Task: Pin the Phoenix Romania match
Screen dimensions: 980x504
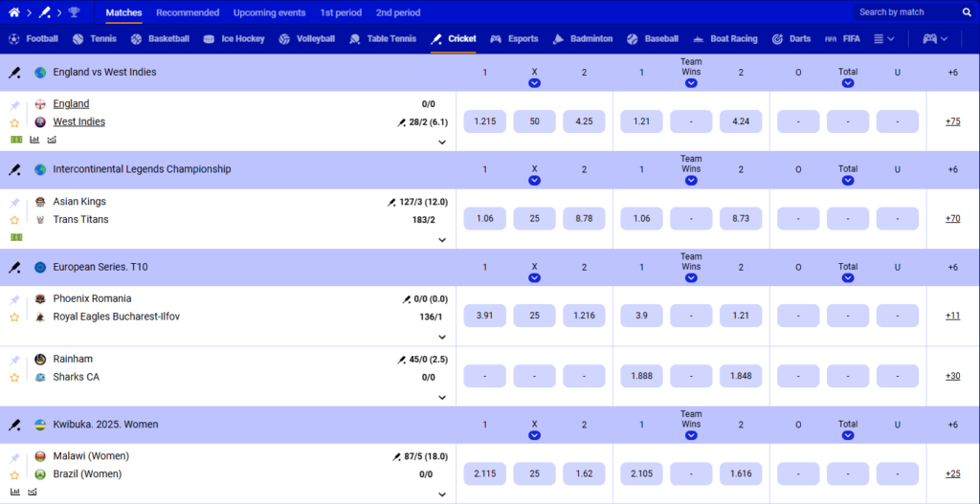Action: (15, 299)
